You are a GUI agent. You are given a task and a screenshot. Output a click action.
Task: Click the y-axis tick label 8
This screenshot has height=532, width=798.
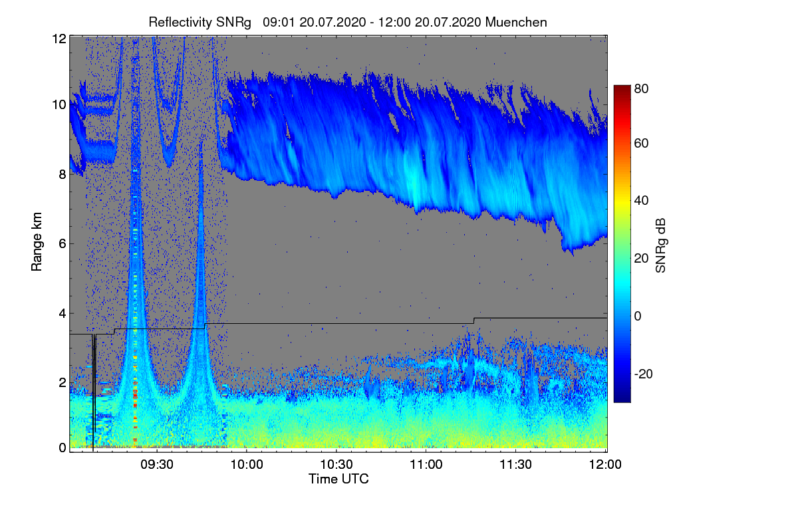62,175
